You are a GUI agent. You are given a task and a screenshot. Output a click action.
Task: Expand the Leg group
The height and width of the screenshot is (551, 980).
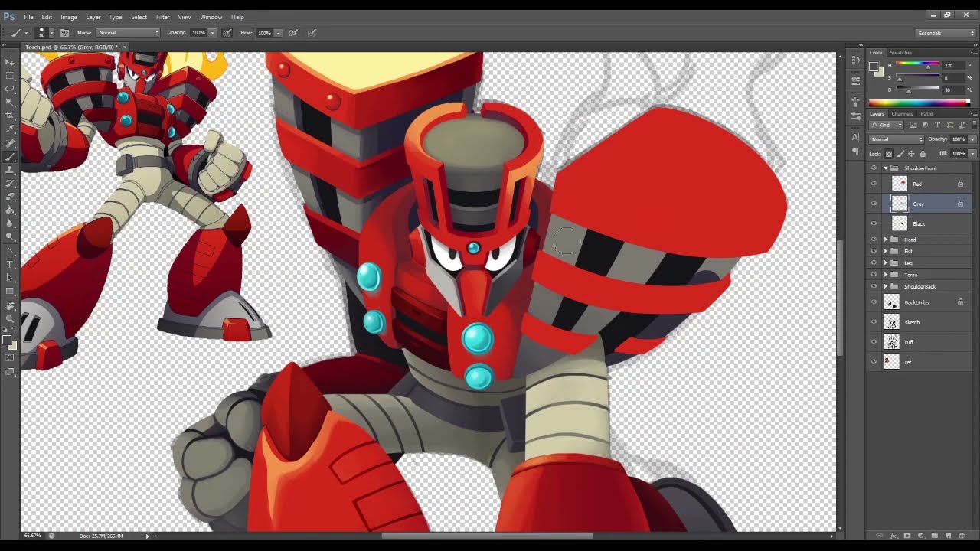point(886,263)
